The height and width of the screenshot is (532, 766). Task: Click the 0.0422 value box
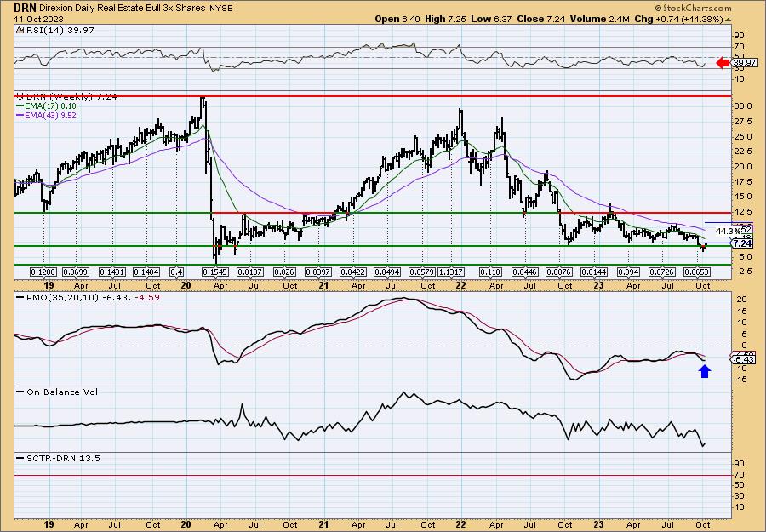click(353, 272)
